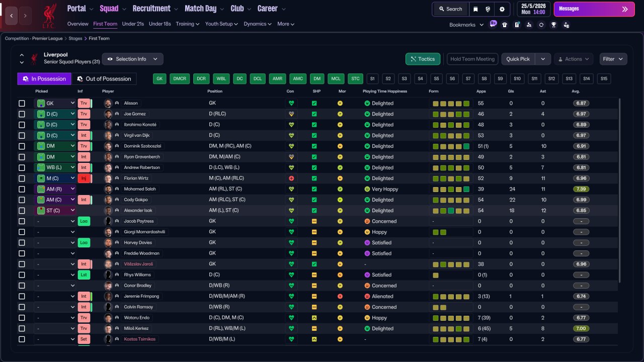Open the Messages button
This screenshot has height=362, width=644.
pos(594,9)
